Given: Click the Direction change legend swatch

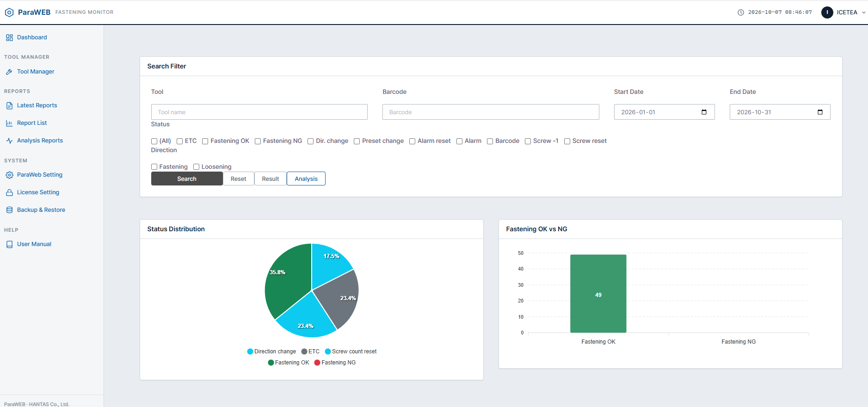Looking at the screenshot, I should coord(250,351).
